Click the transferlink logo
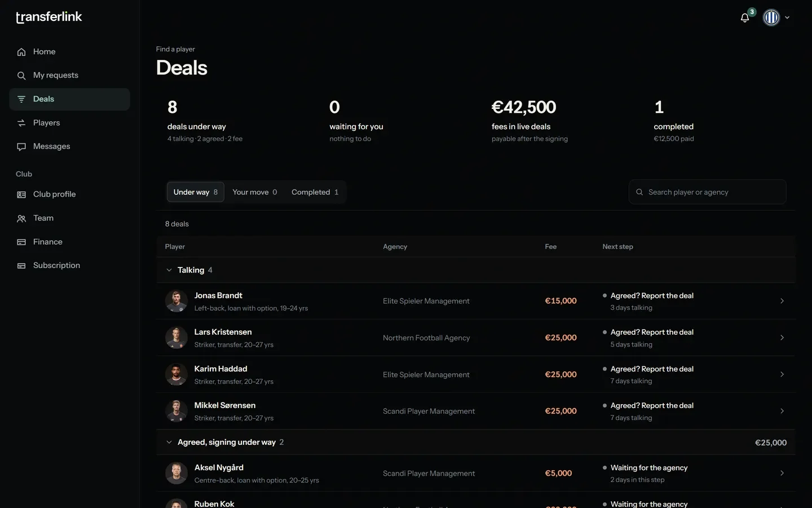The height and width of the screenshot is (508, 812). click(x=49, y=17)
